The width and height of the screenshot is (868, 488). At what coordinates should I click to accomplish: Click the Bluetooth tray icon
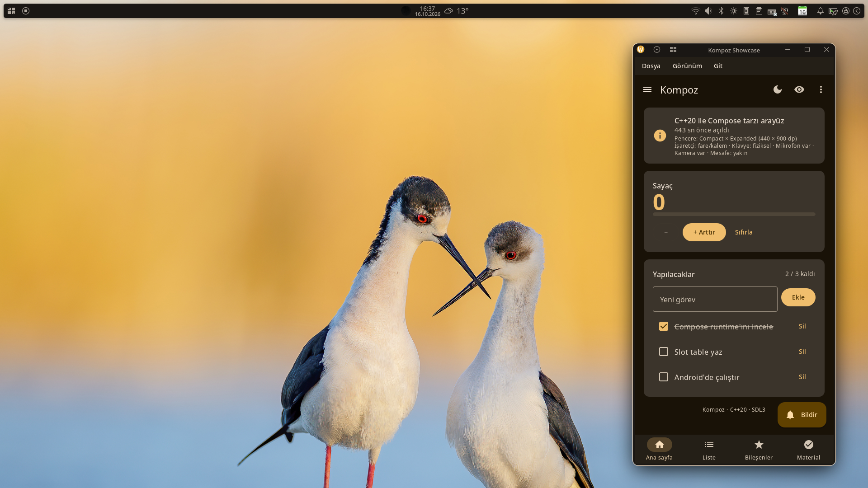[721, 11]
